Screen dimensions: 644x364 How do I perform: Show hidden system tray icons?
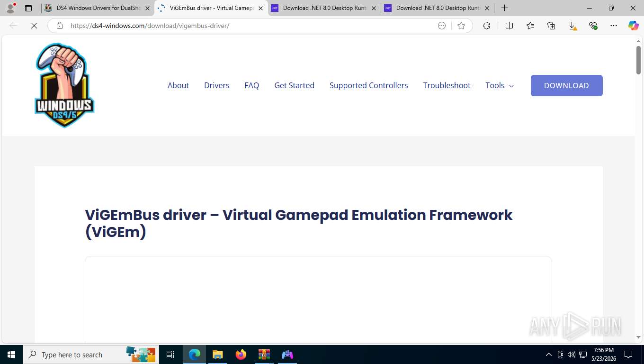point(549,355)
